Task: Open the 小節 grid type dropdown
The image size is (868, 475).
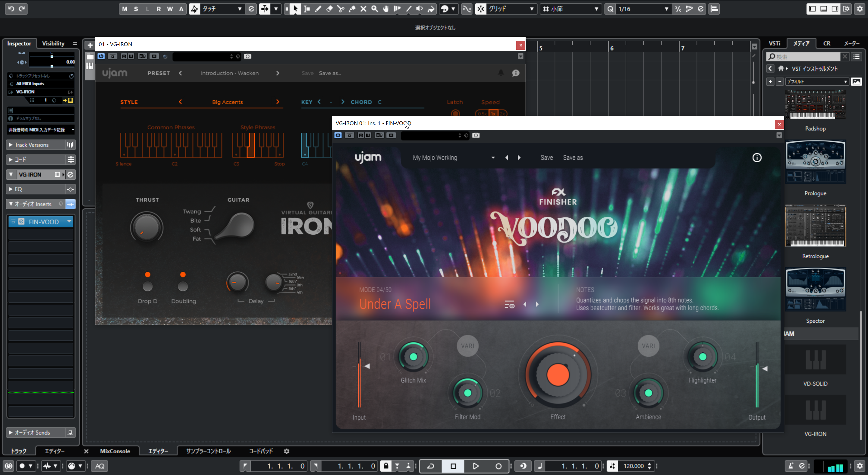Action: [x=571, y=9]
